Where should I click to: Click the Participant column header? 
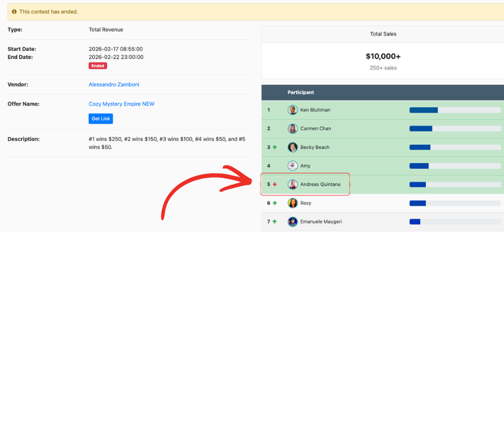point(301,92)
